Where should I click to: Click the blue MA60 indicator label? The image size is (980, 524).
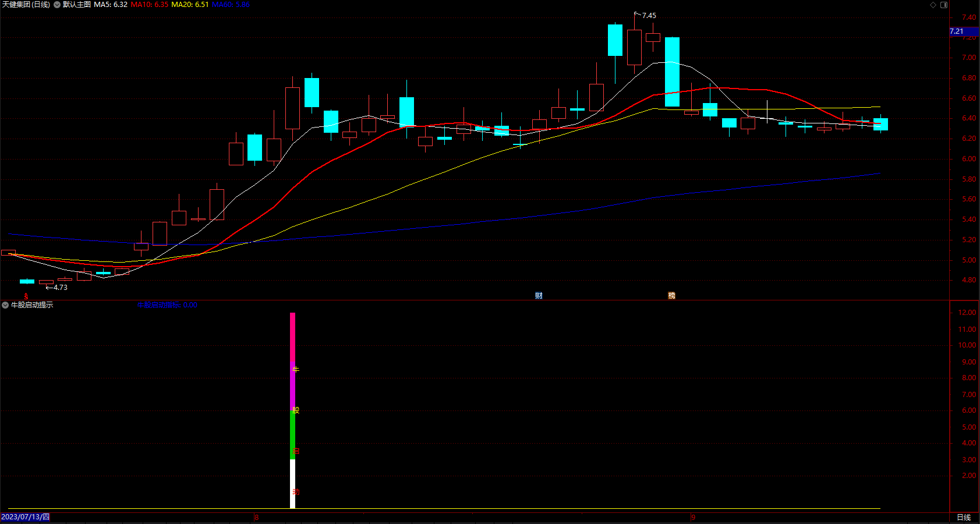tap(231, 5)
